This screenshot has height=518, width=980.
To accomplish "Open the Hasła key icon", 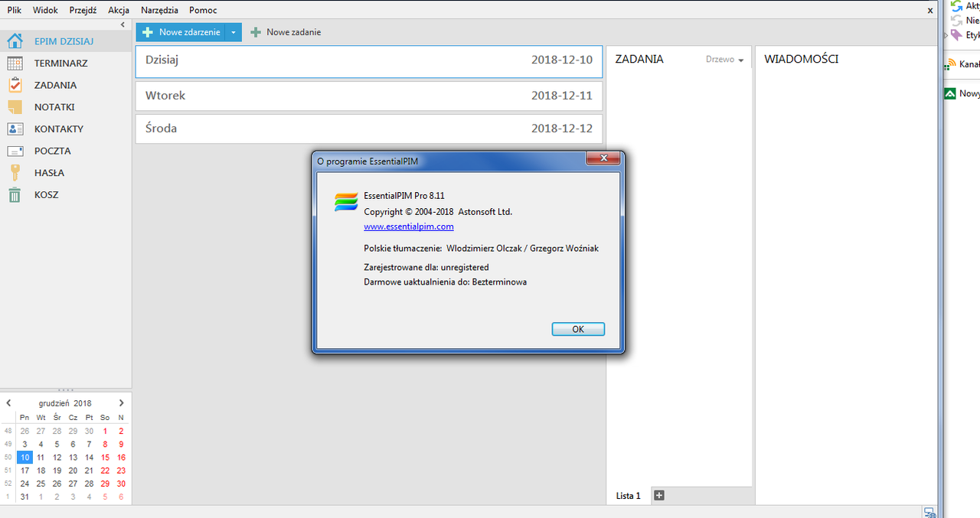I will [x=15, y=173].
